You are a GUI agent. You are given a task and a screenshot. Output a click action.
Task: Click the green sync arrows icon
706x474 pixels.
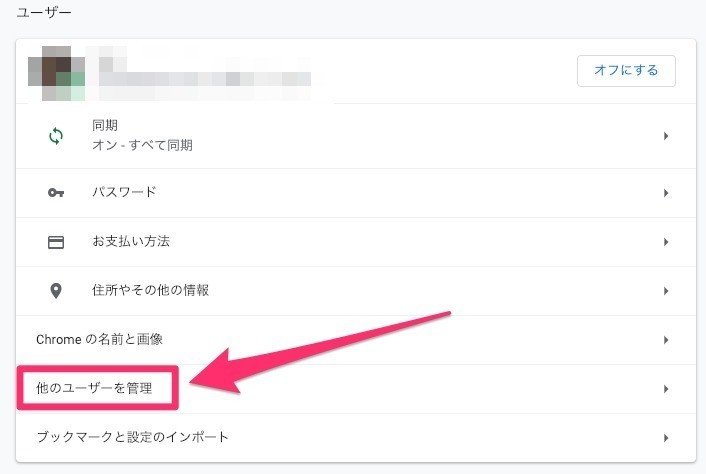[x=56, y=136]
